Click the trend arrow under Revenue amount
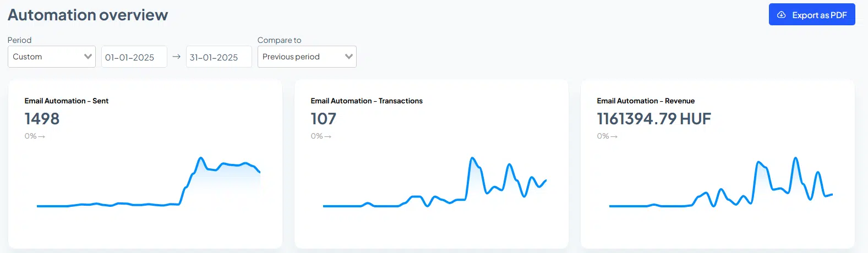This screenshot has width=868, height=253. [x=614, y=136]
